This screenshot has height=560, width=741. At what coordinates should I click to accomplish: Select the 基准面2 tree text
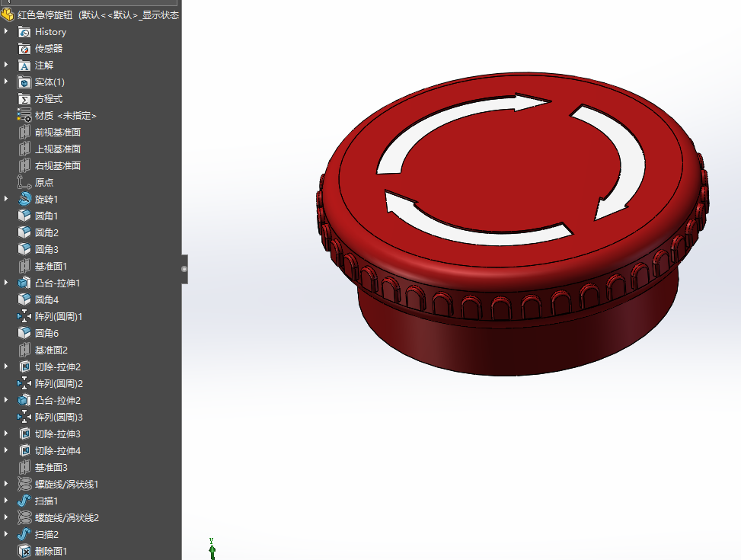tap(51, 350)
